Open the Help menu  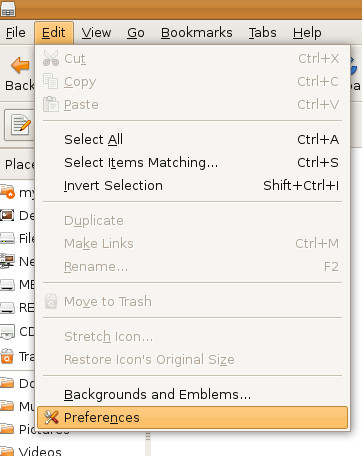[x=307, y=33]
